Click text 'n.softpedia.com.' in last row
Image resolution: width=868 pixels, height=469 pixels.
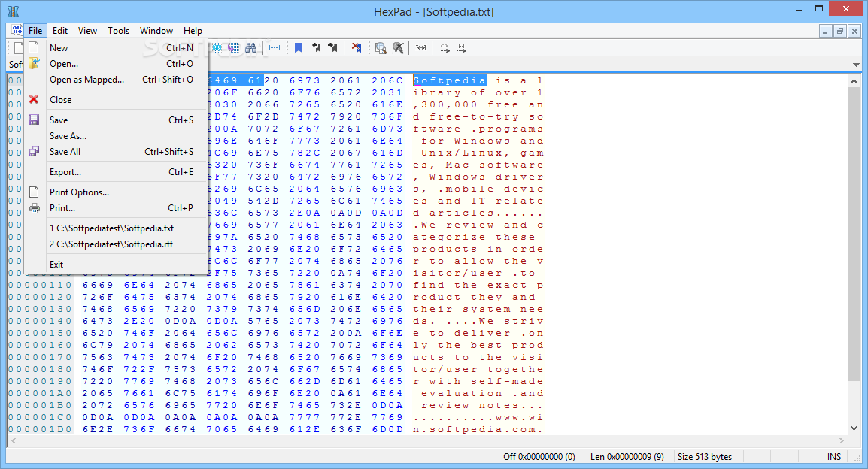[478, 430]
